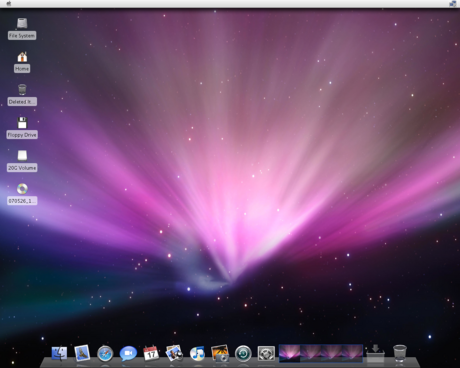Launch the Mail stamp icon

coord(82,353)
